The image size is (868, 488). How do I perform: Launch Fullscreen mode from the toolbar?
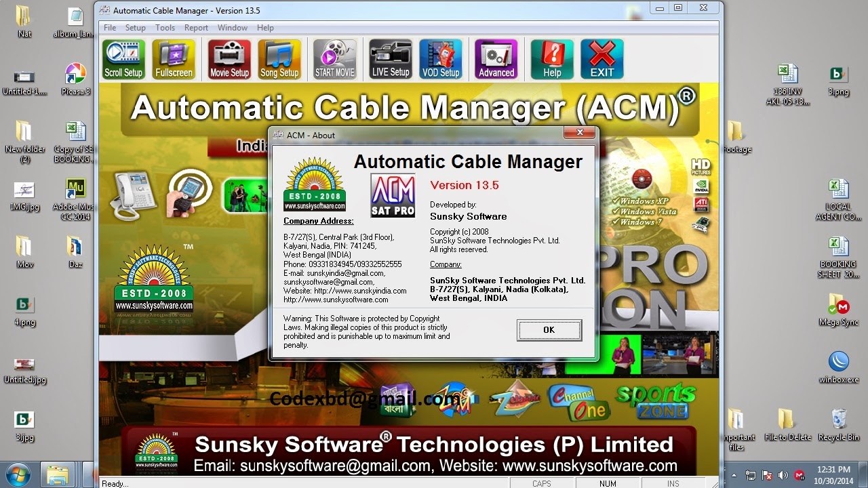174,59
